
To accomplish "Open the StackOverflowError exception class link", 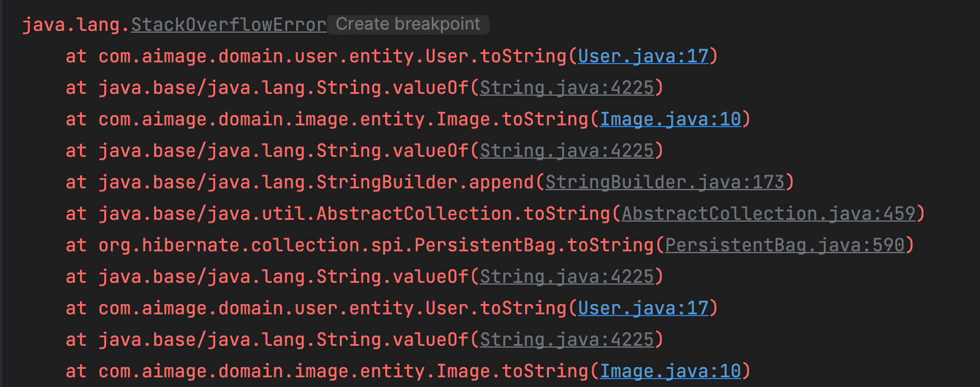I will coord(229,25).
